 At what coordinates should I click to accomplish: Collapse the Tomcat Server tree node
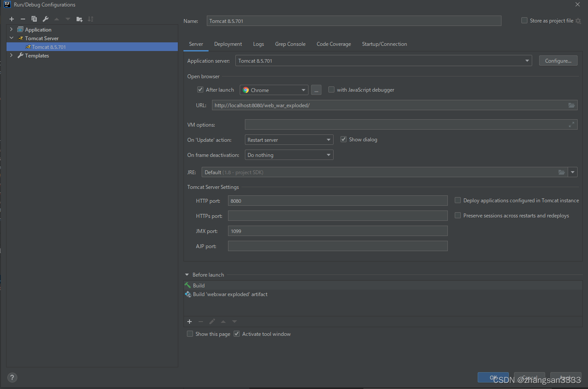pos(11,38)
